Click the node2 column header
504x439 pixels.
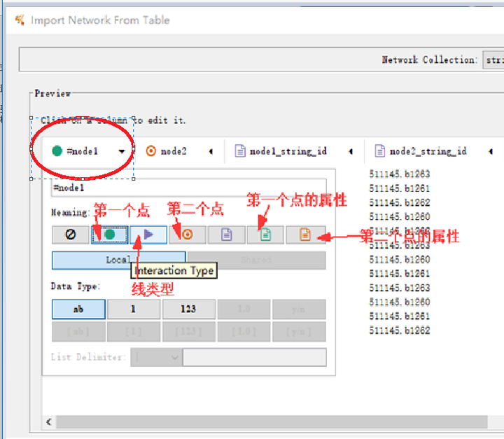pyautogui.click(x=173, y=151)
